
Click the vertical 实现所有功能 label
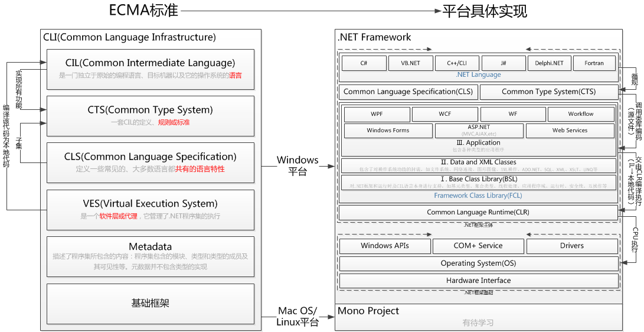click(19, 90)
